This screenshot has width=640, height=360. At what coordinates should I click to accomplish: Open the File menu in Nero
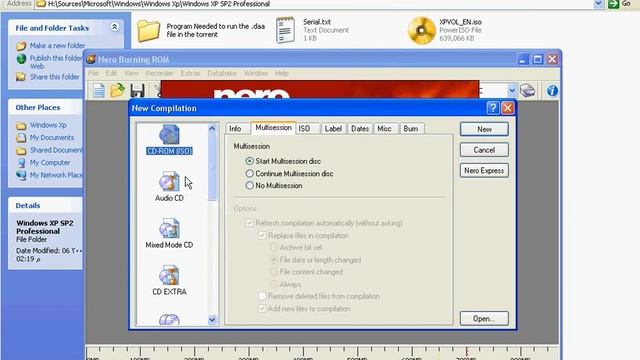93,73
